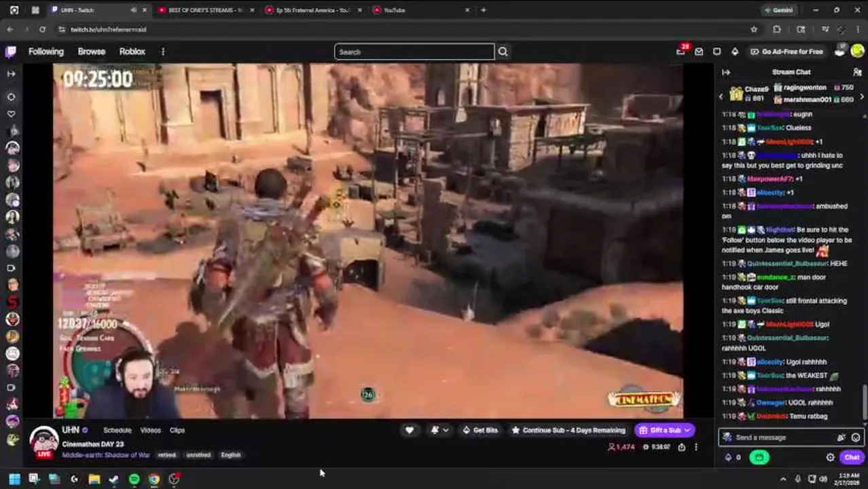
Task: Mute the UHN tab audio icon
Action: tap(133, 10)
